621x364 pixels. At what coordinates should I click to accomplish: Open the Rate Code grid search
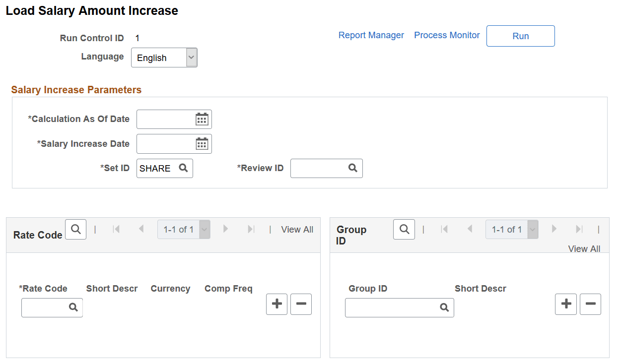tap(75, 229)
